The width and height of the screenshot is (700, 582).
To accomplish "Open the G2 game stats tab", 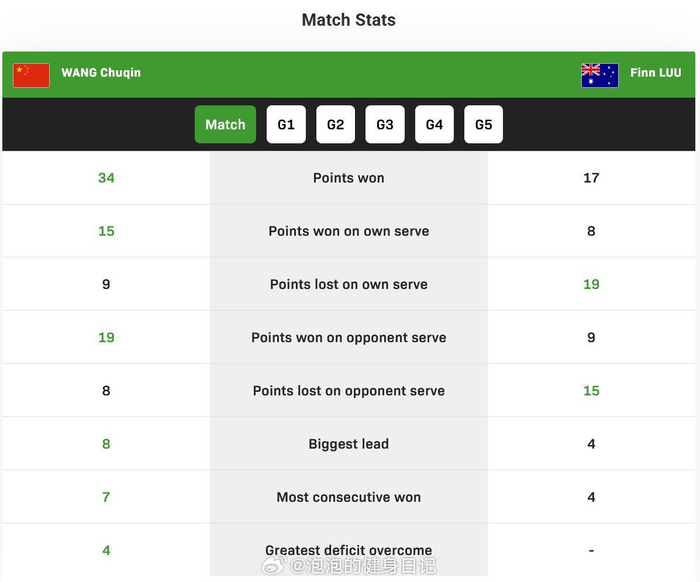I will (335, 125).
